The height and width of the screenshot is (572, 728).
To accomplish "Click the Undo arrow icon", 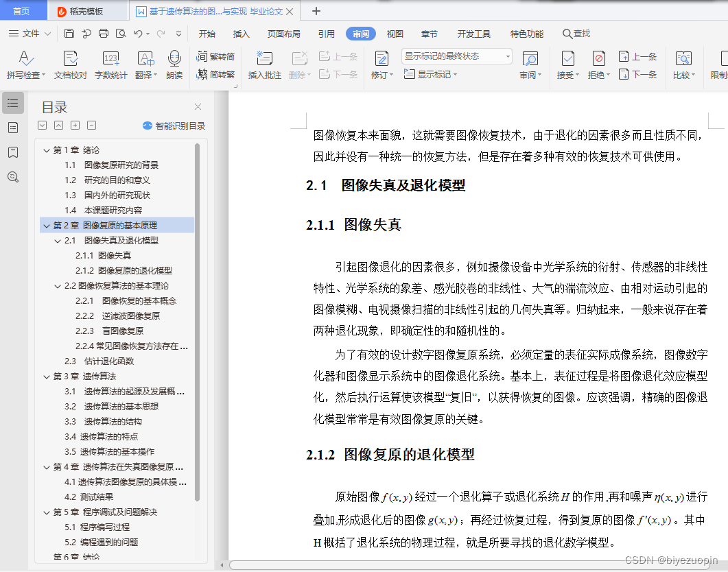I will 139,34.
